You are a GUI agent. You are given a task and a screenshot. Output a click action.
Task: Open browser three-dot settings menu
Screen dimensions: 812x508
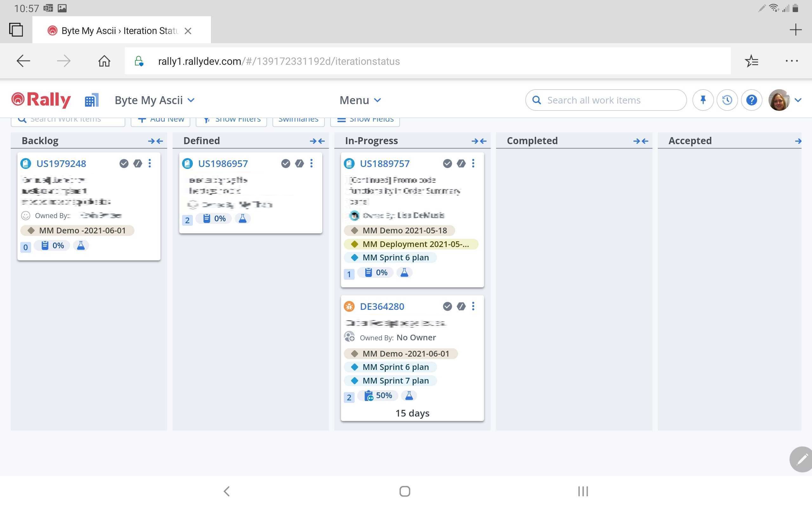click(791, 61)
